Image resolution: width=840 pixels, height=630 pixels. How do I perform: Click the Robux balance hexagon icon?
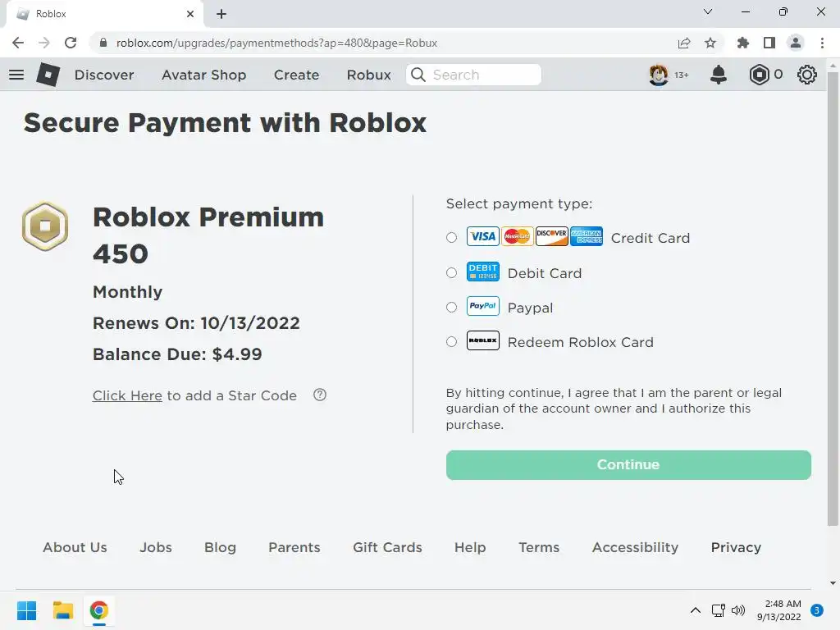759,75
